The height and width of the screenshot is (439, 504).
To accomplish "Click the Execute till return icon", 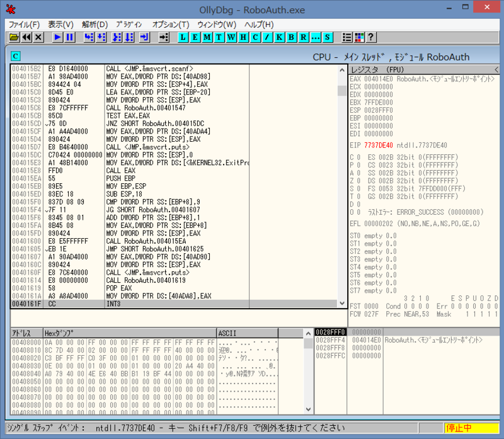I will click(145, 37).
